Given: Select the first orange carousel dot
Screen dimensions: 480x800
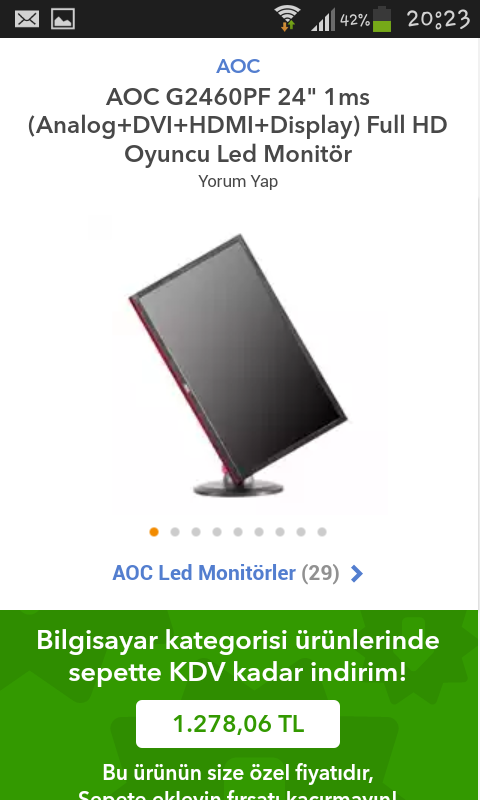Looking at the screenshot, I should click(x=154, y=532).
